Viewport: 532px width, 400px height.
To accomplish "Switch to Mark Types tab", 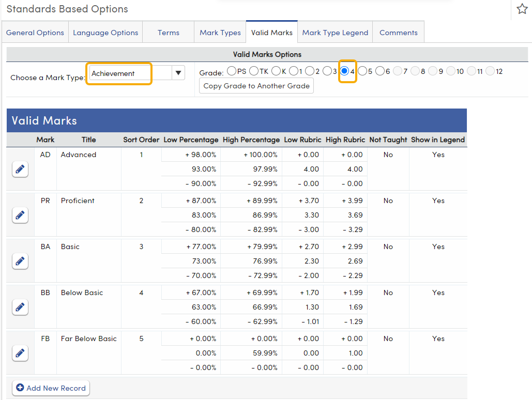I will click(220, 33).
